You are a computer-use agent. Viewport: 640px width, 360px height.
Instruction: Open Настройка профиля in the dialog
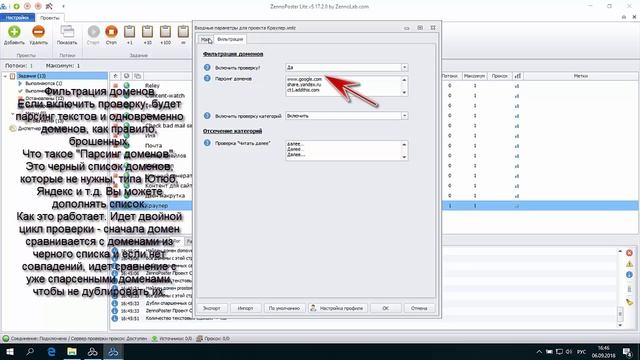coord(338,308)
